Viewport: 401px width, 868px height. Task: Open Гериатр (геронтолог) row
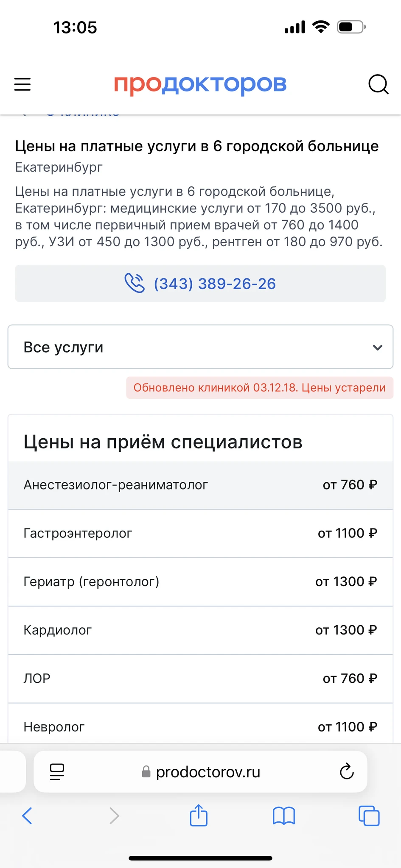(x=200, y=581)
